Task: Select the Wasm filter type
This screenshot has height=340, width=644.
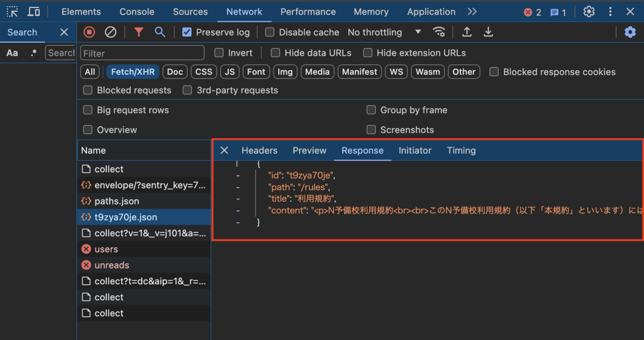Action: coord(428,72)
